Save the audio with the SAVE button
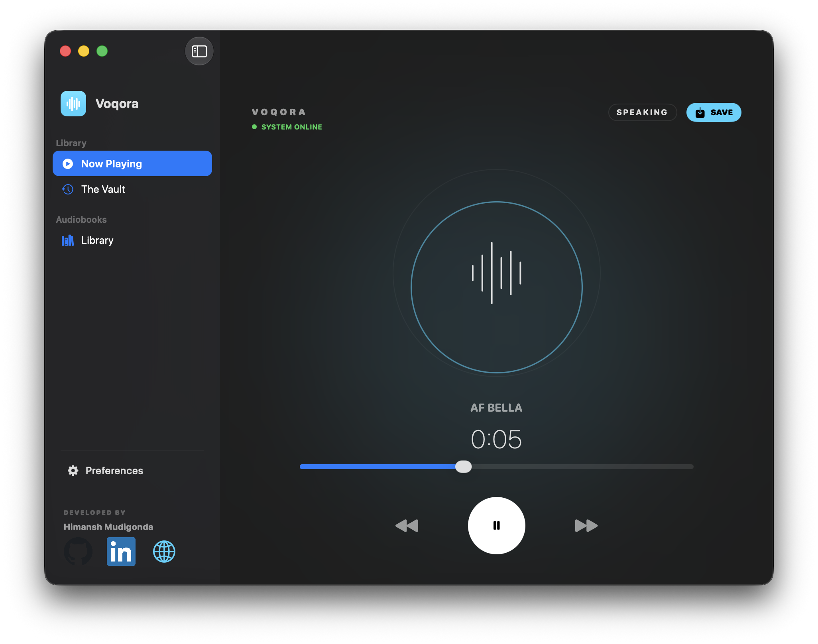Image resolution: width=818 pixels, height=644 pixels. click(x=714, y=112)
